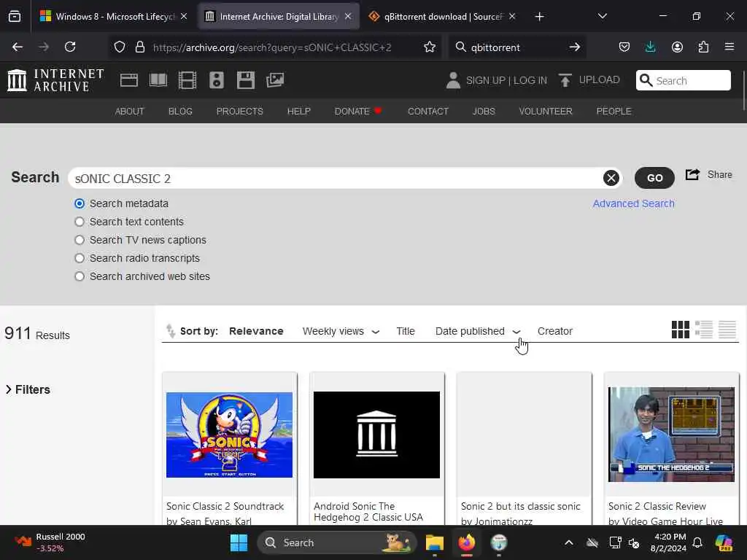Switch to the Windows 8 Microsoft Lifecycle tab
Image resolution: width=747 pixels, height=560 pixels.
coord(113,17)
